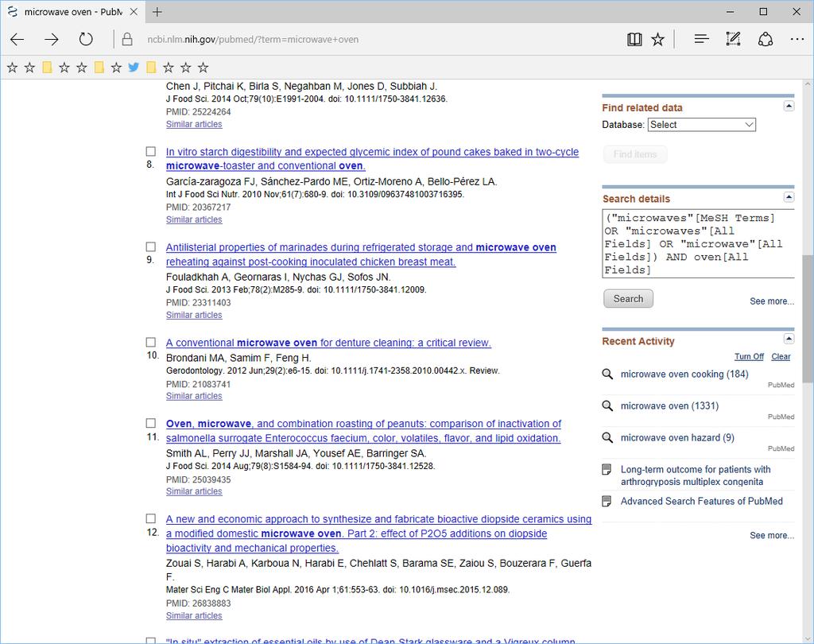
Task: Click Mater Sci Eng C citation line
Action: pyautogui.click(x=338, y=590)
